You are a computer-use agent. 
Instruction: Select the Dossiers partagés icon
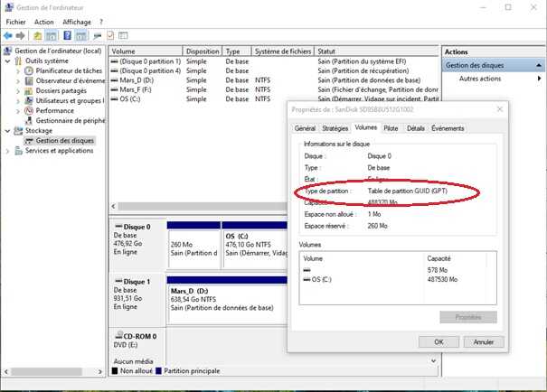click(x=29, y=91)
